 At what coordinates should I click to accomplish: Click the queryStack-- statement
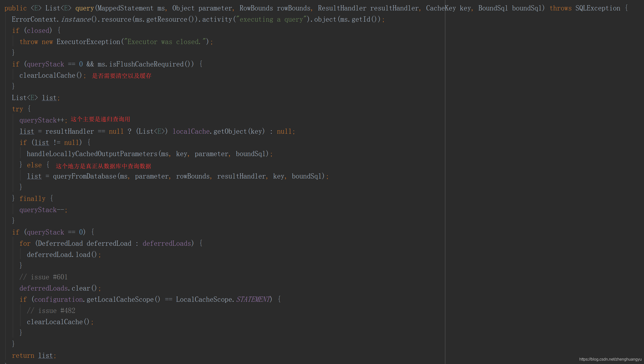pyautogui.click(x=43, y=210)
